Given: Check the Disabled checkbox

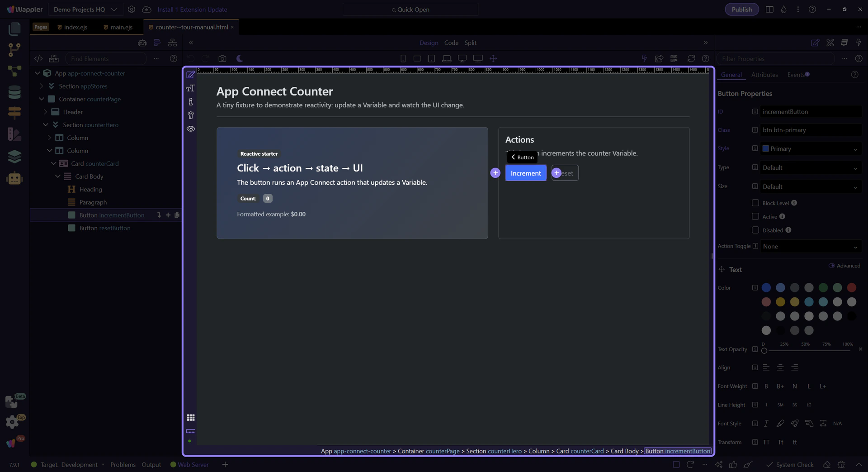Looking at the screenshot, I should pos(755,230).
